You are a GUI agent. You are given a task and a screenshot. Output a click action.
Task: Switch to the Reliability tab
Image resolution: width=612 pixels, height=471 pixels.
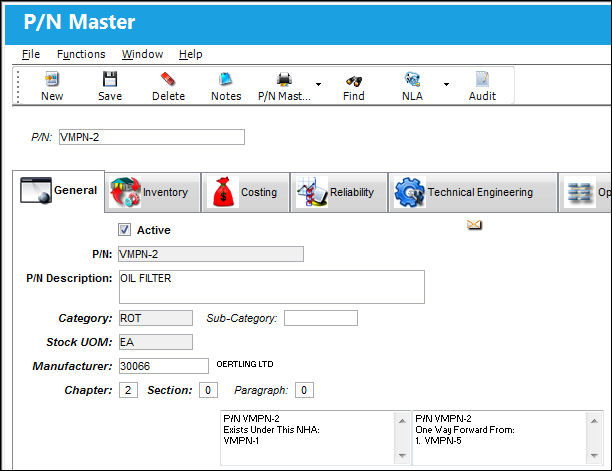(339, 192)
